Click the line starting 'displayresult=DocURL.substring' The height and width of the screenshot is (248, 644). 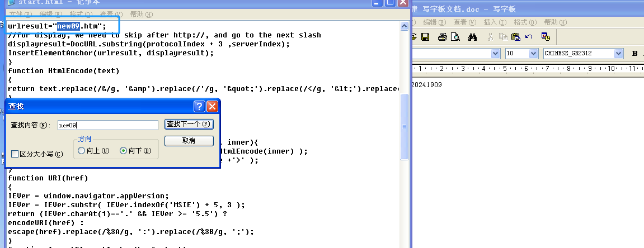149,44
